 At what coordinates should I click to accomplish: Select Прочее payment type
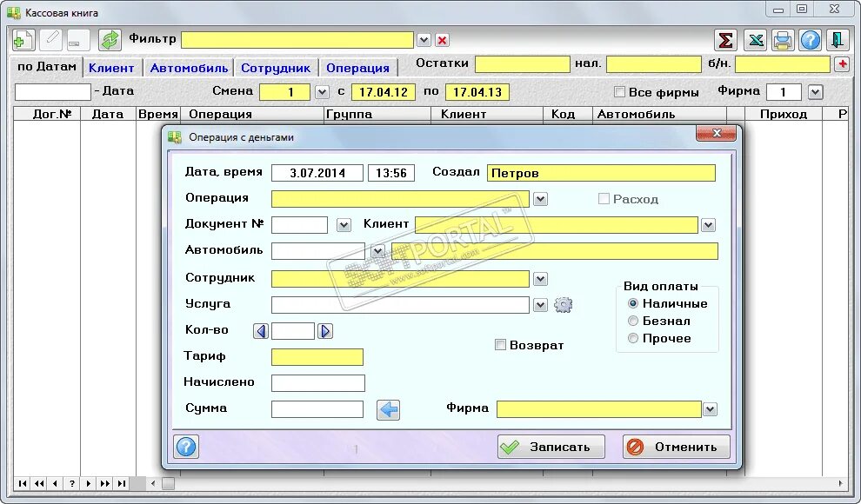633,338
